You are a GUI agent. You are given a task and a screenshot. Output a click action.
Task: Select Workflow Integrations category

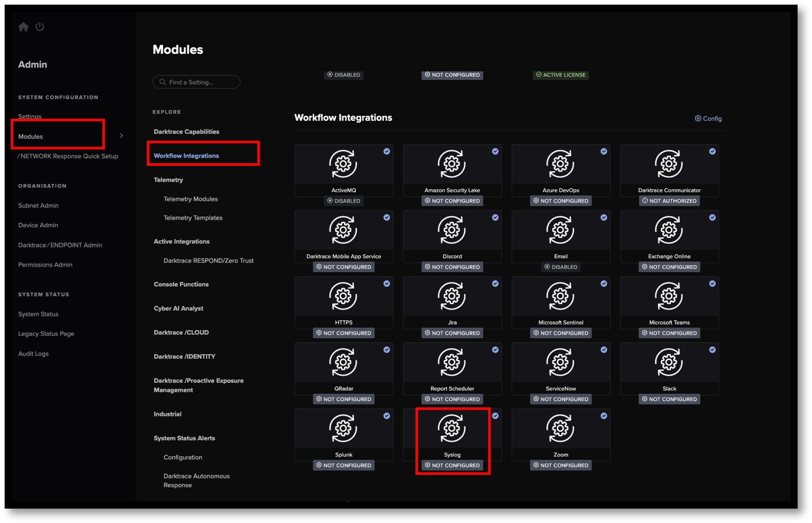[186, 156]
